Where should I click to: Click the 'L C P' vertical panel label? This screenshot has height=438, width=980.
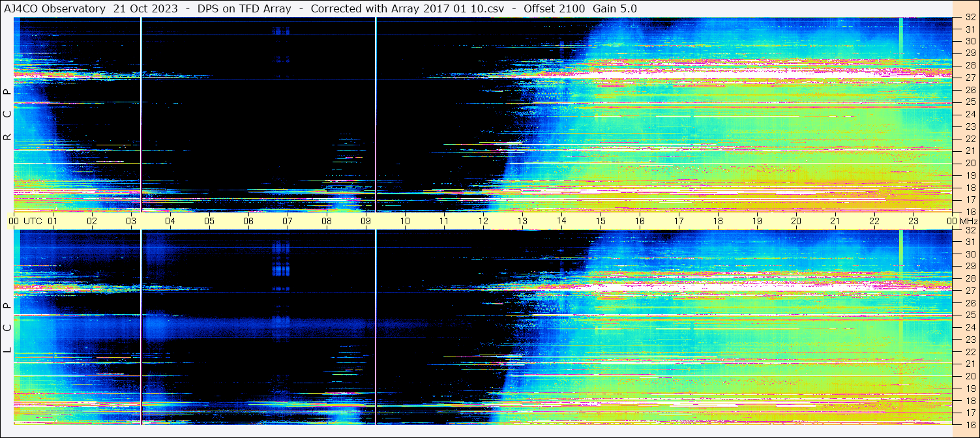7,327
